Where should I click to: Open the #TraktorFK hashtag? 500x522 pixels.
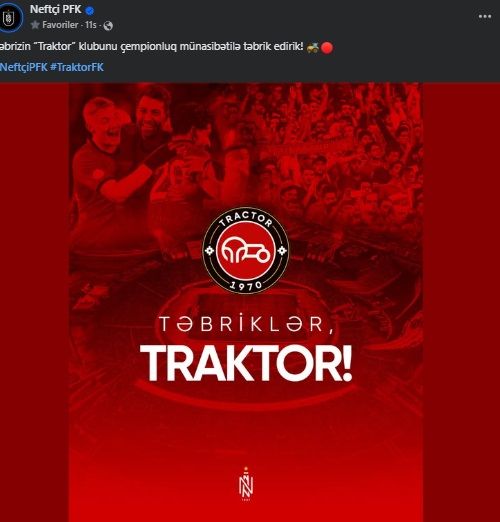click(77, 67)
